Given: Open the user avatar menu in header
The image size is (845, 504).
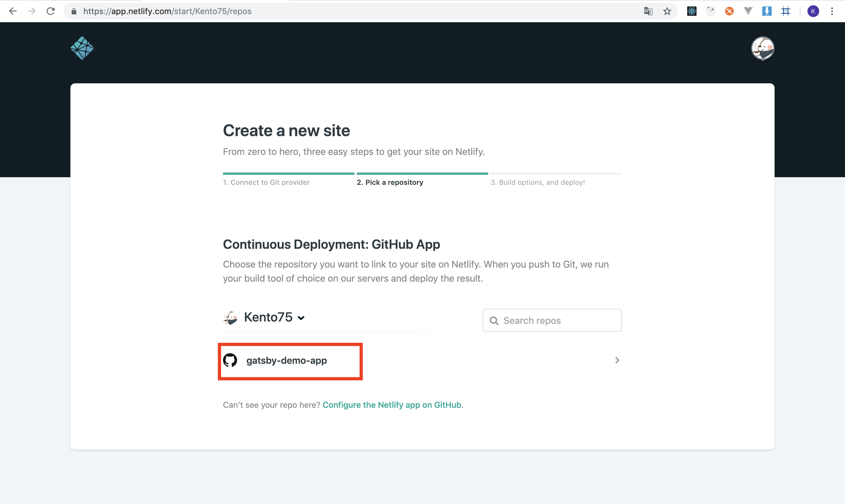Looking at the screenshot, I should (x=763, y=48).
